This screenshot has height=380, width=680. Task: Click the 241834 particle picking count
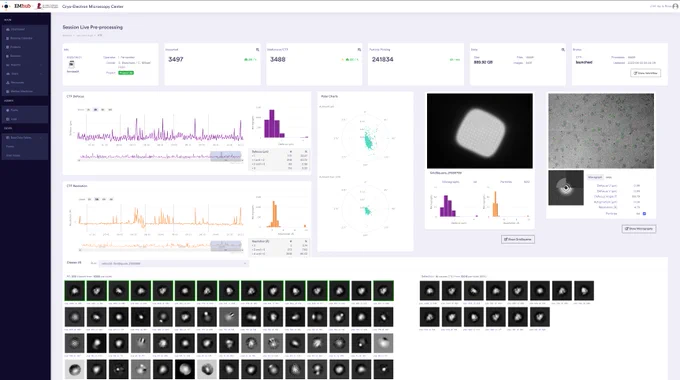click(382, 59)
